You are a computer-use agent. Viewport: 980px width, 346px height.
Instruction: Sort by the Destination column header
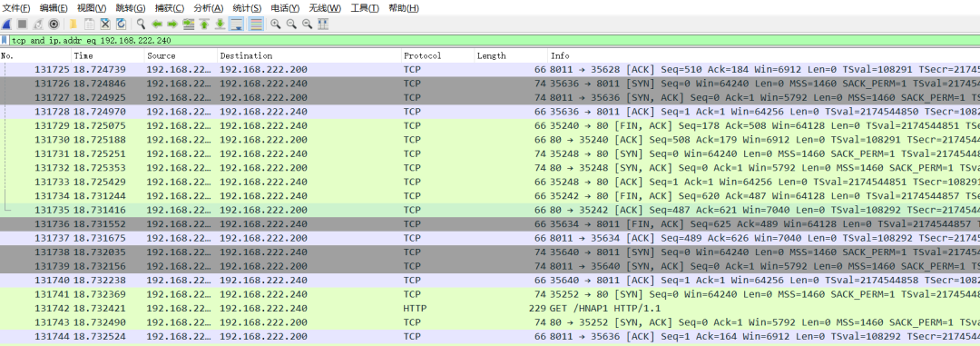[x=309, y=55]
